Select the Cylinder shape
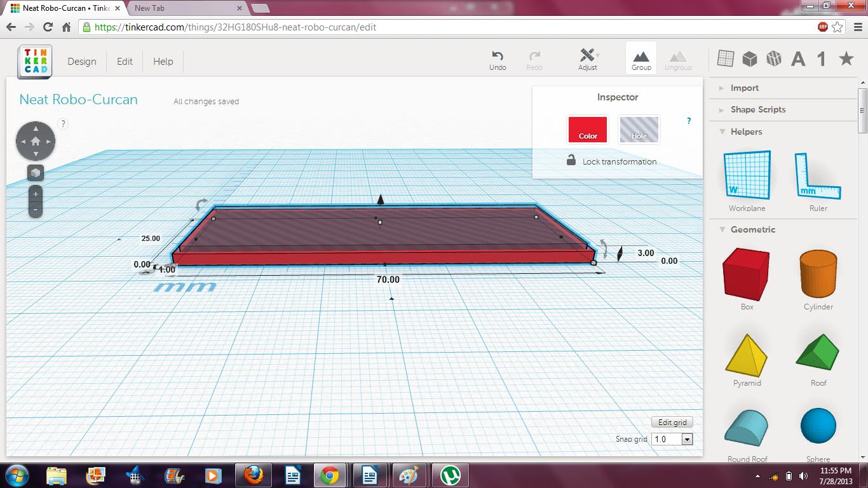868x488 pixels. click(x=817, y=275)
